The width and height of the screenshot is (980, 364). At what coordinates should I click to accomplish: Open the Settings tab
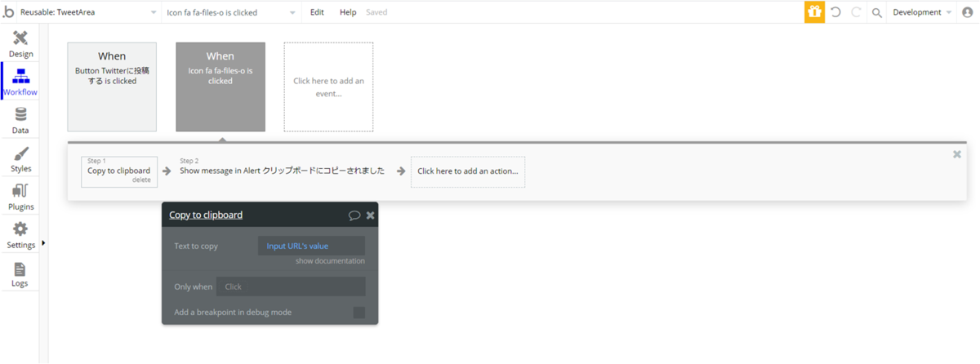(x=20, y=235)
